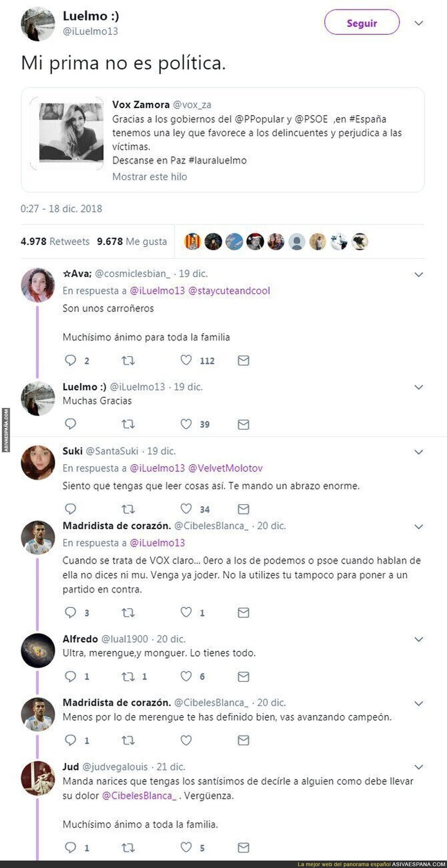Like Madridista's 'vas avanzando campeón' reply
447x868 pixels.
pos(186,740)
